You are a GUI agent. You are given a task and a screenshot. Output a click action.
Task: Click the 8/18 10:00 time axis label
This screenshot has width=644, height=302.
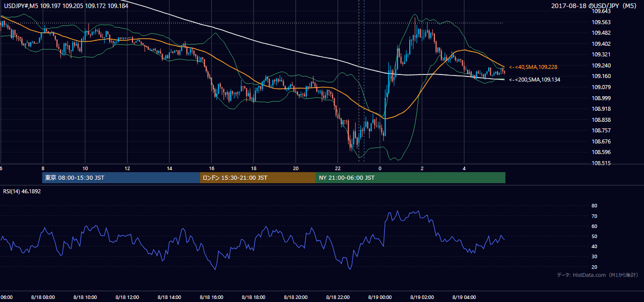point(85,297)
